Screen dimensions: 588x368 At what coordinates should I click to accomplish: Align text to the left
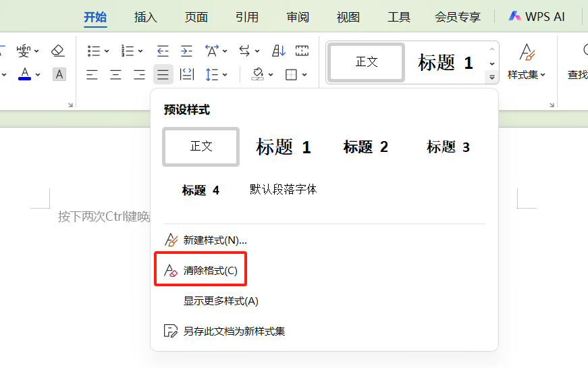pyautogui.click(x=92, y=75)
